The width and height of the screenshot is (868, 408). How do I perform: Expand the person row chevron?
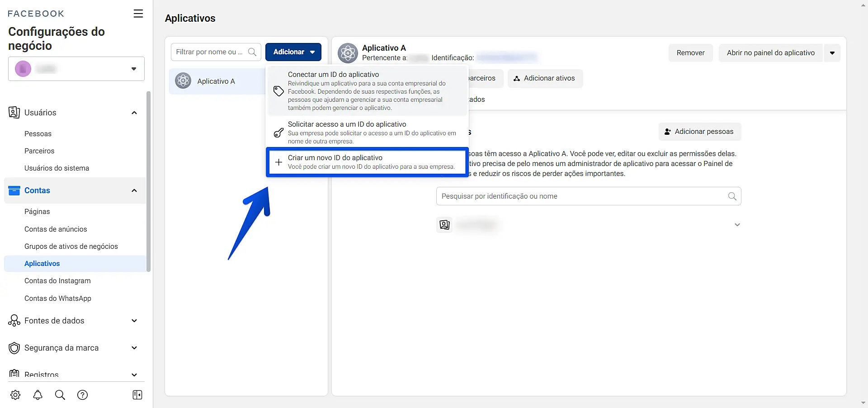[x=737, y=225]
